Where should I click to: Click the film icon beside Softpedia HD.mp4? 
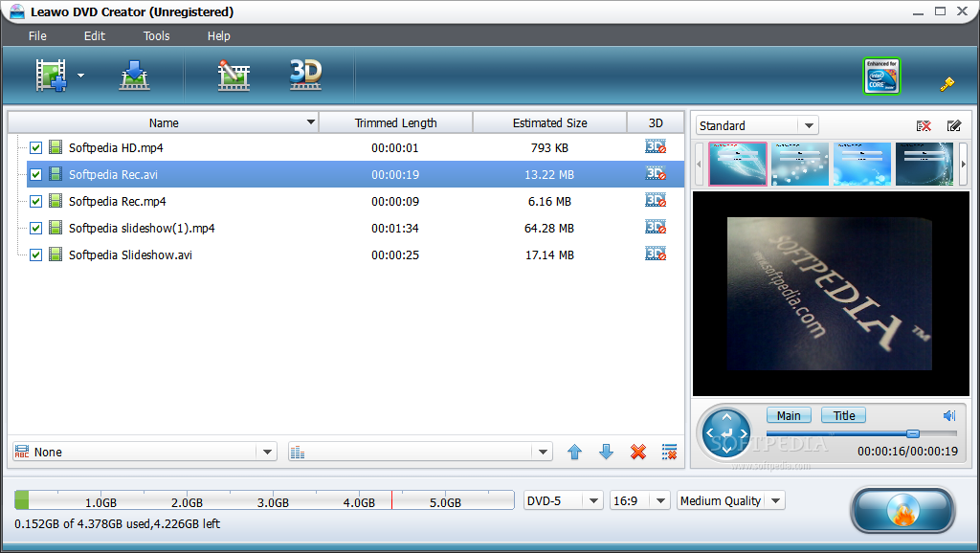(x=56, y=147)
